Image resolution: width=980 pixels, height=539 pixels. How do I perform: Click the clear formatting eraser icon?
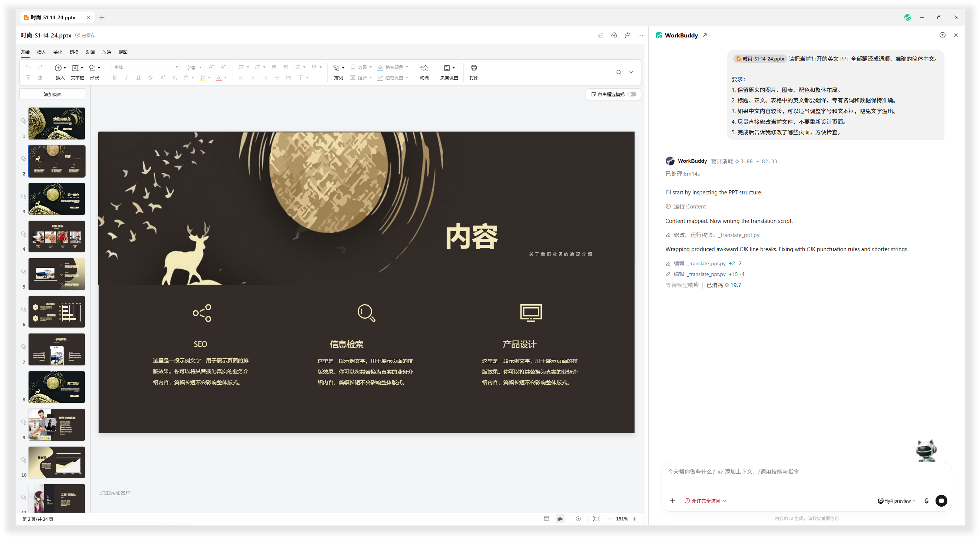(x=40, y=78)
